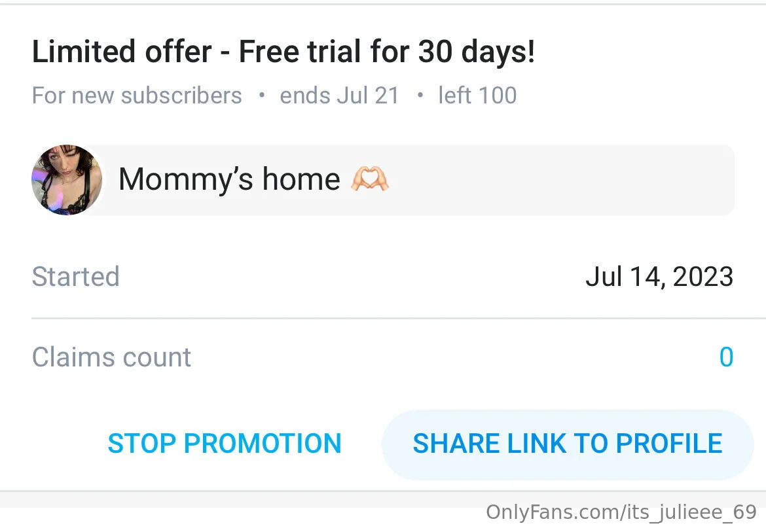
Task: Expand the ends Jul 21 offer details
Action: pyautogui.click(x=339, y=96)
